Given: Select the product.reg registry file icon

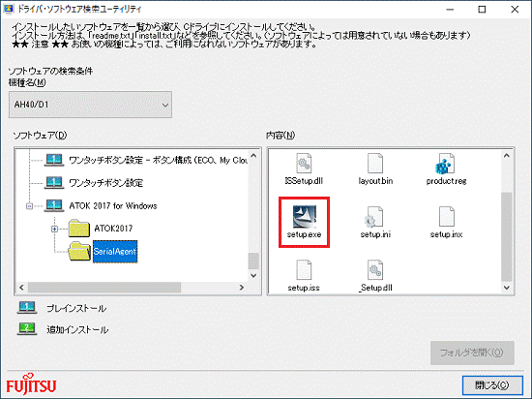Looking at the screenshot, I should click(x=446, y=163).
